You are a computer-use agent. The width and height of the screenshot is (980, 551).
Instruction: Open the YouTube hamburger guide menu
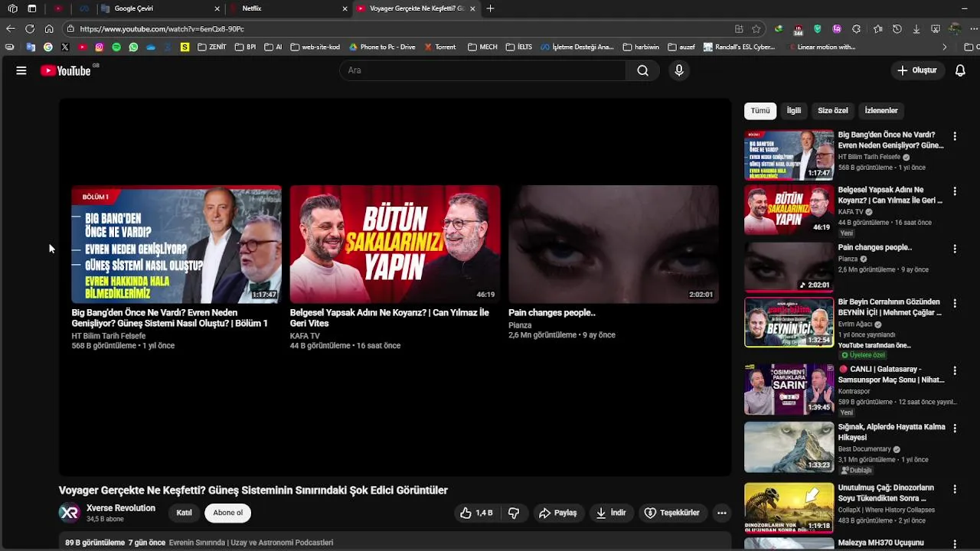[21, 70]
